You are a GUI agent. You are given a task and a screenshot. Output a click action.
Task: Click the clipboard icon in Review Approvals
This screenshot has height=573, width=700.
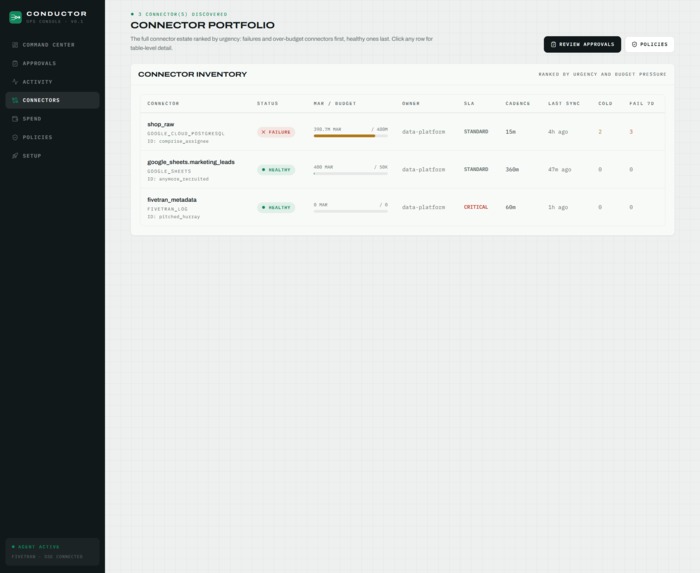[554, 45]
